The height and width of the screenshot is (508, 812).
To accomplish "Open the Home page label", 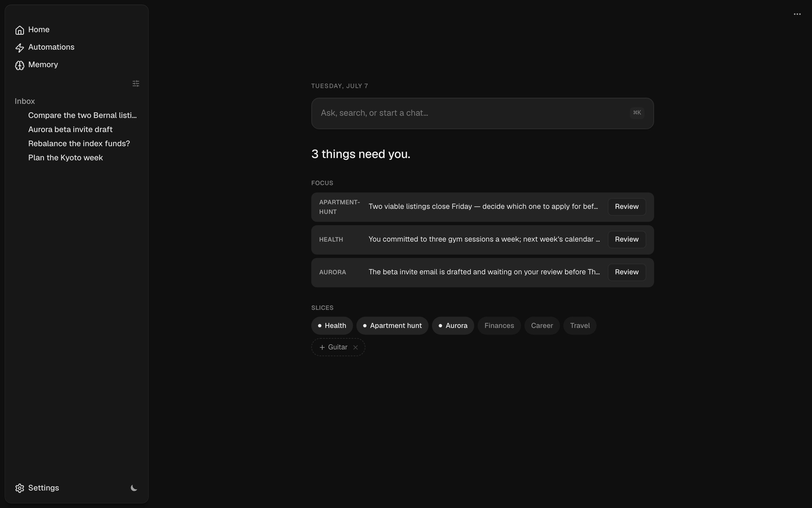I will pyautogui.click(x=39, y=30).
